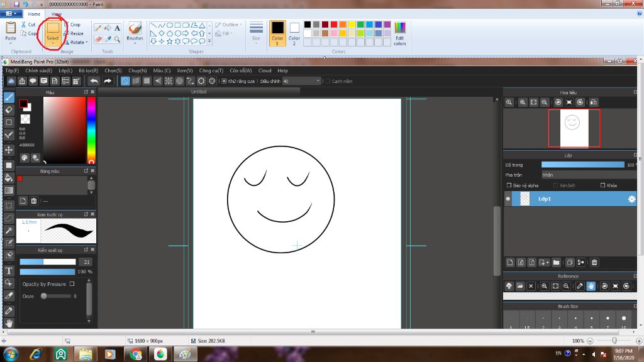
Task: Click delete layer trash icon
Action: click(x=594, y=262)
